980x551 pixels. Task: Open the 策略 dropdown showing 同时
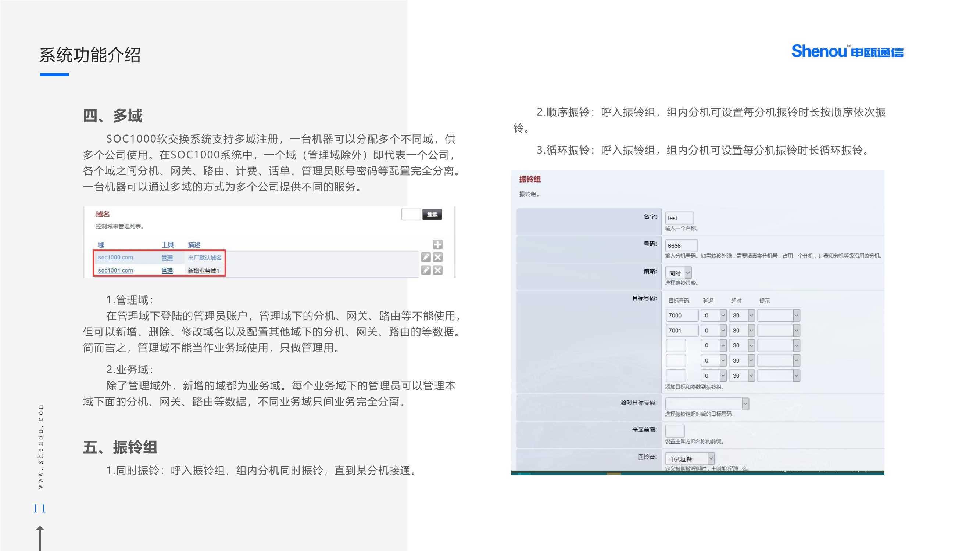[x=679, y=273]
